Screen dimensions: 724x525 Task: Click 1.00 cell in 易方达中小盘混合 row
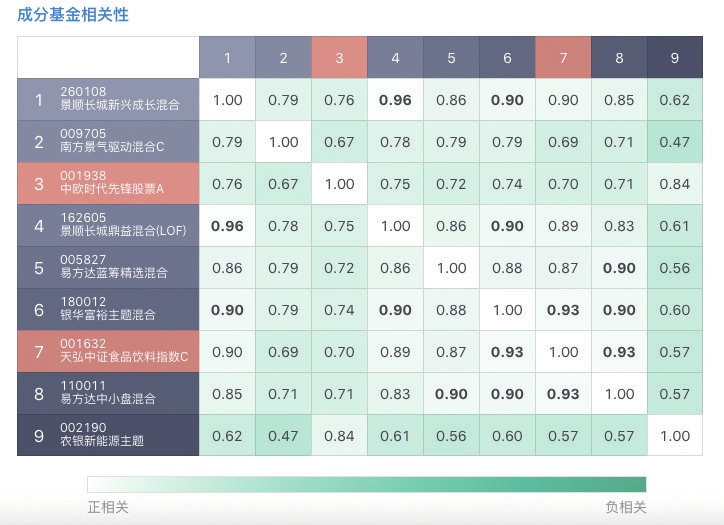[619, 394]
